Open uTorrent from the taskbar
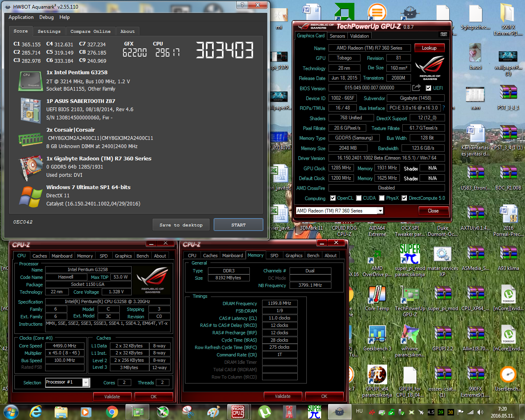Image resolution: width=525 pixels, height=420 pixels. 264,412
